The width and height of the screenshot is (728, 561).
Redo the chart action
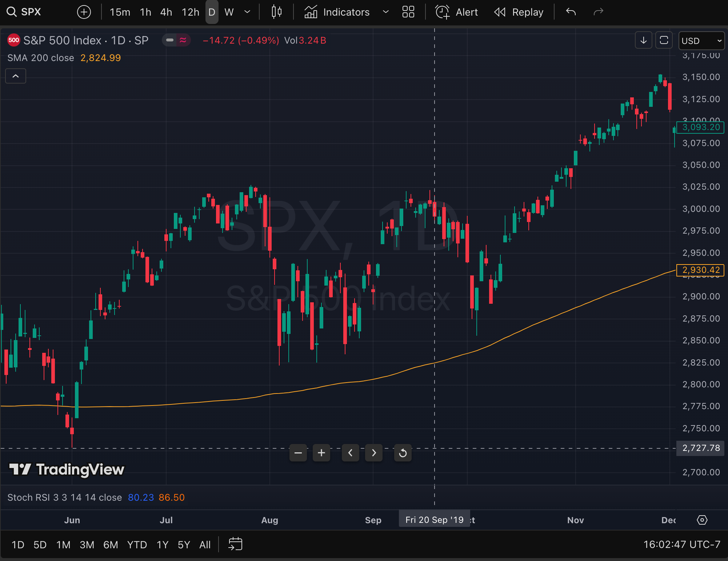coord(598,12)
